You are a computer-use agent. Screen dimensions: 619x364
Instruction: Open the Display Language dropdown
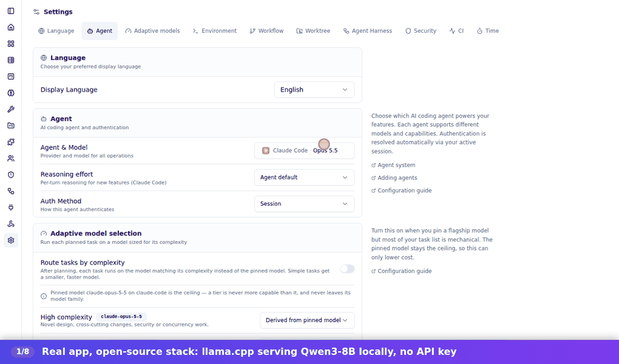click(314, 90)
